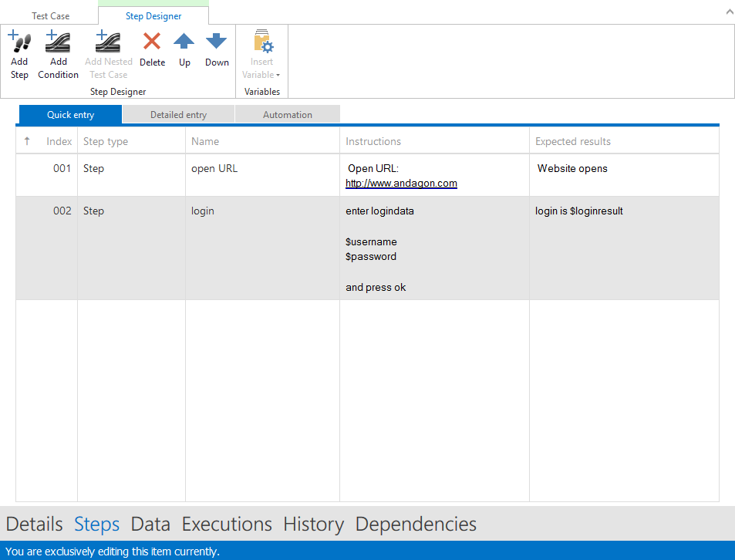Open the http://www.andagon.com link
735x560 pixels.
[401, 184]
